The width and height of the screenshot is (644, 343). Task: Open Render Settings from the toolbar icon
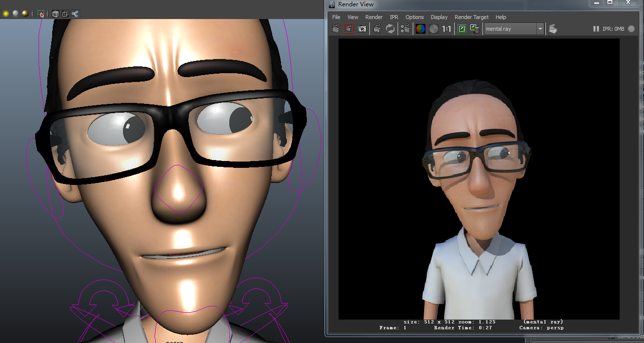click(405, 29)
